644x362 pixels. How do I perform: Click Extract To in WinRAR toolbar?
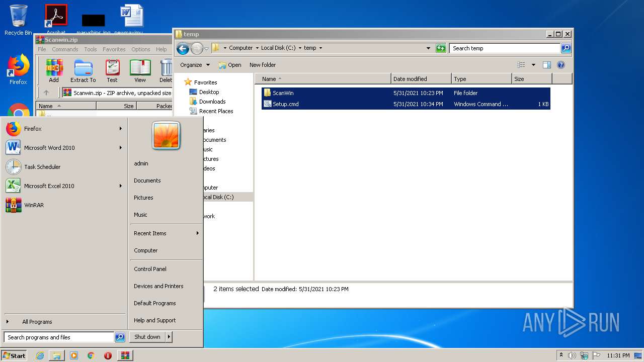(83, 71)
